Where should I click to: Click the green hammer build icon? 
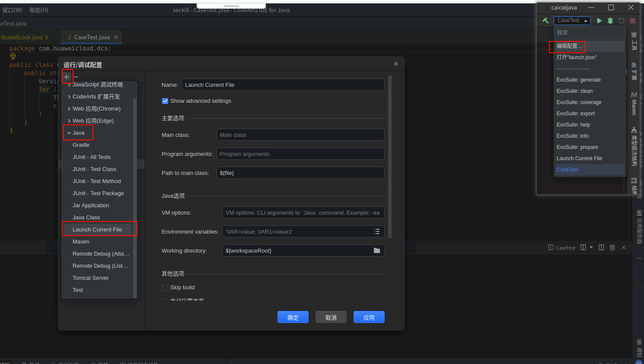[545, 20]
